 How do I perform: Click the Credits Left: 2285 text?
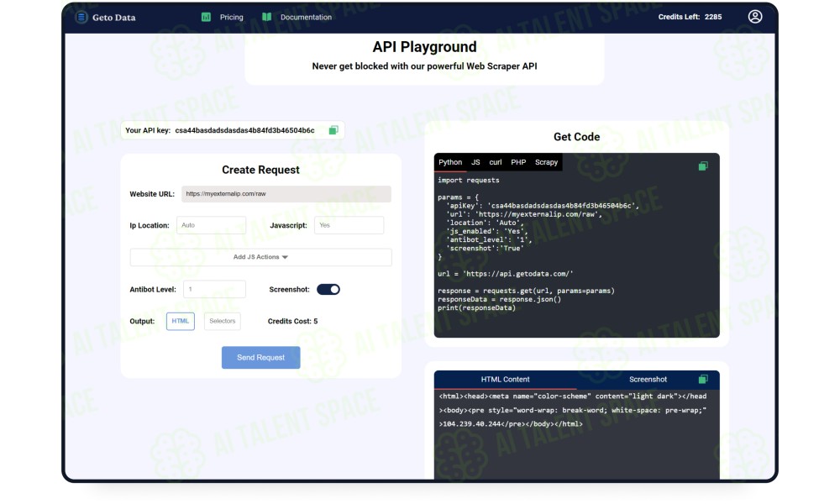(690, 17)
